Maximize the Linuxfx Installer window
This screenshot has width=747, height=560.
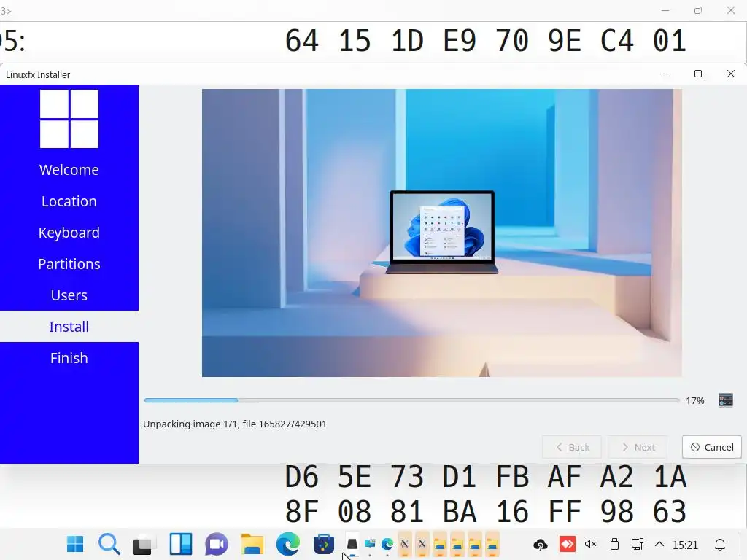698,74
